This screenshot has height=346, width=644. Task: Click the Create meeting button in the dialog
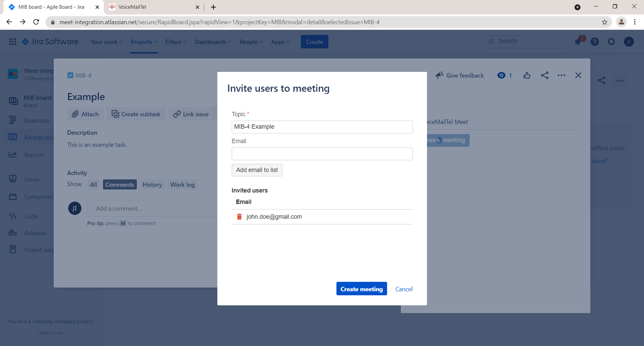[361, 289]
